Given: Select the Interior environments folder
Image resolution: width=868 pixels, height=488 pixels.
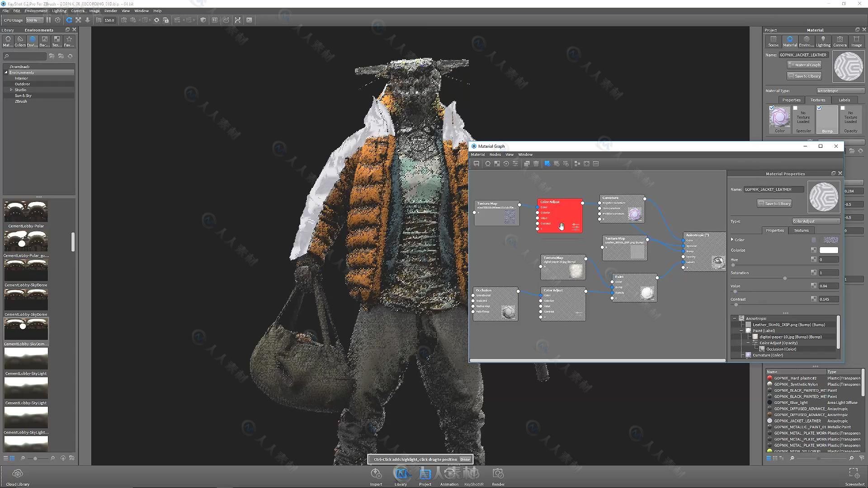Looking at the screenshot, I should [x=21, y=78].
